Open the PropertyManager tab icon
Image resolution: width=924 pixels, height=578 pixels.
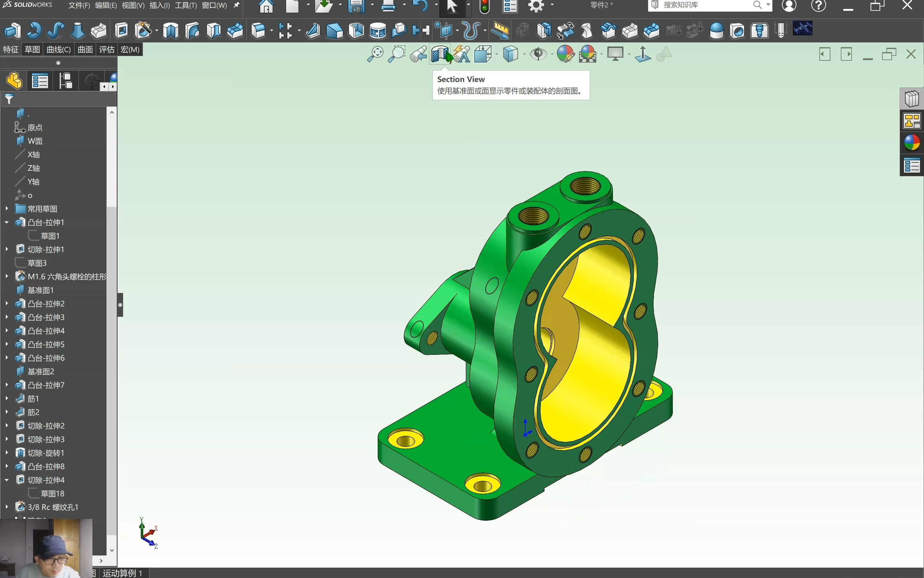pos(40,81)
